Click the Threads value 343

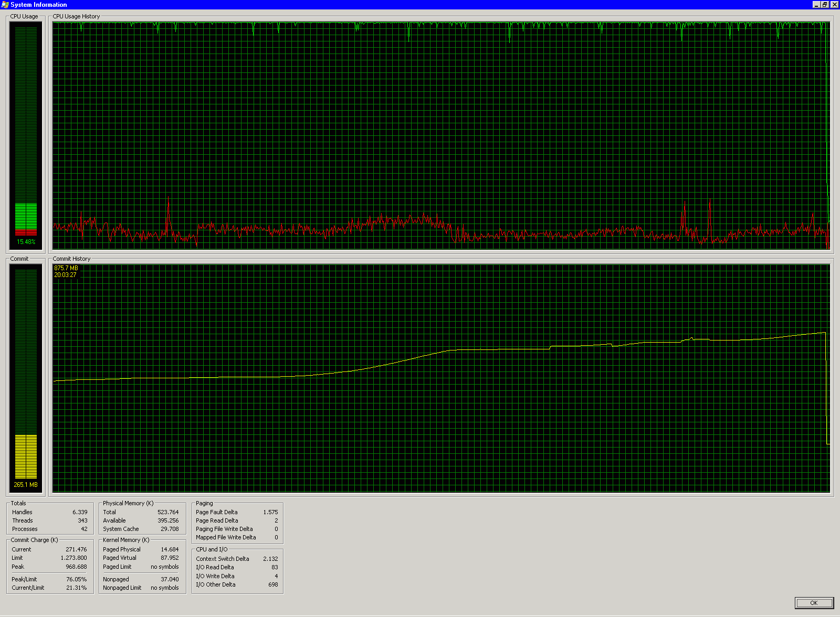(x=82, y=520)
